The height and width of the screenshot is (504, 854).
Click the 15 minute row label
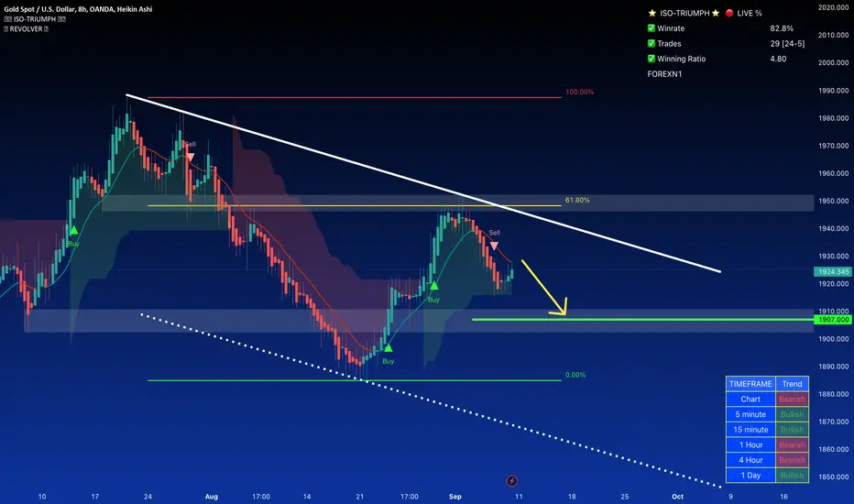pos(750,430)
